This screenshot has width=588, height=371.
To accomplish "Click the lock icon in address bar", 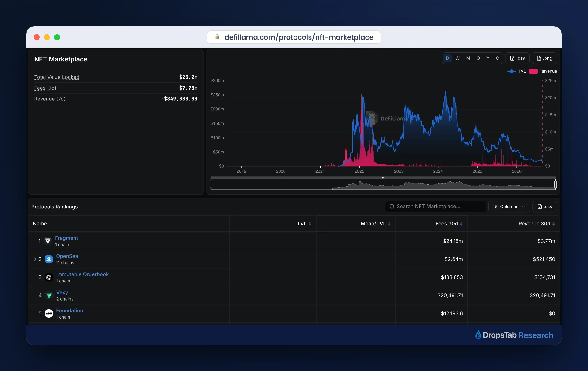I will point(217,37).
